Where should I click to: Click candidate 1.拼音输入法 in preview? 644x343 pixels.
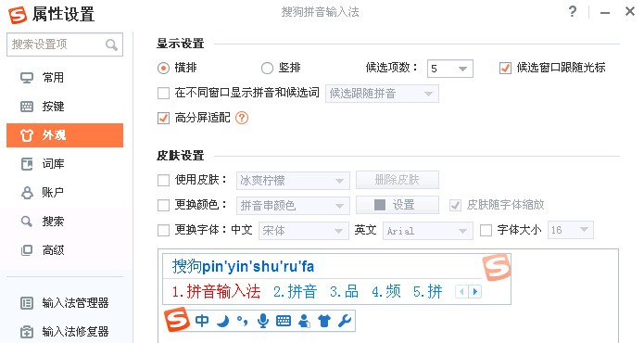point(216,292)
